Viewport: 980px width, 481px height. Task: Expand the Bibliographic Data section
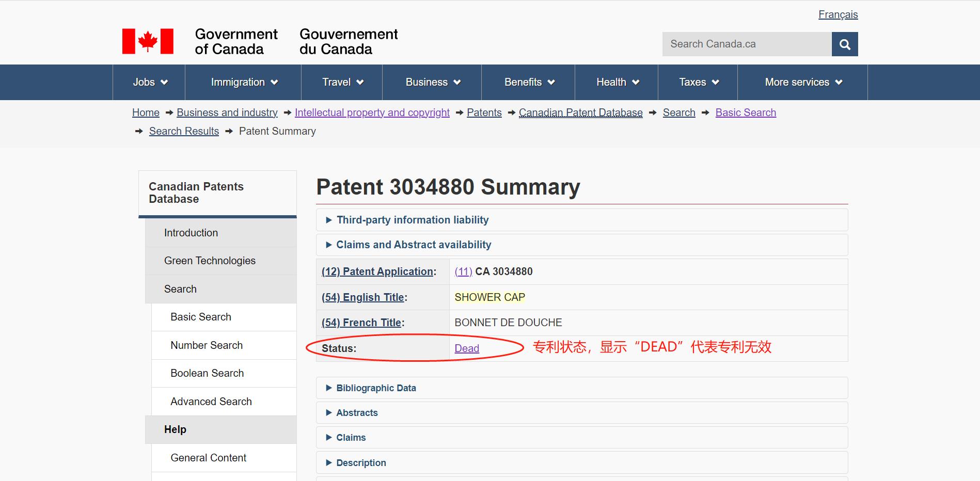point(376,388)
